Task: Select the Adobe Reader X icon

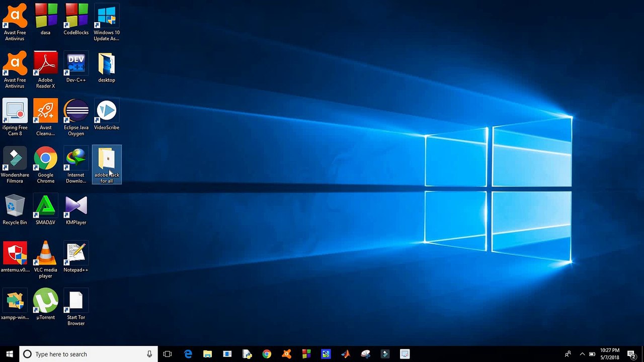Action: (x=45, y=70)
